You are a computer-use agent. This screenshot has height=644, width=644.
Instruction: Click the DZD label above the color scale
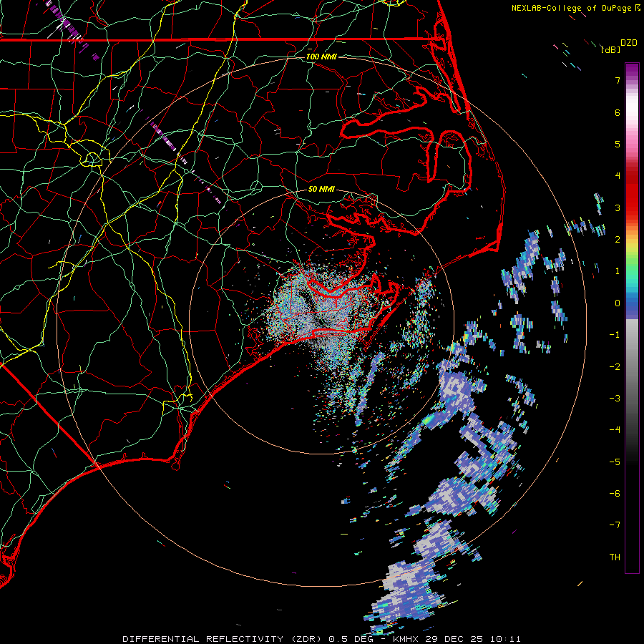click(x=629, y=43)
